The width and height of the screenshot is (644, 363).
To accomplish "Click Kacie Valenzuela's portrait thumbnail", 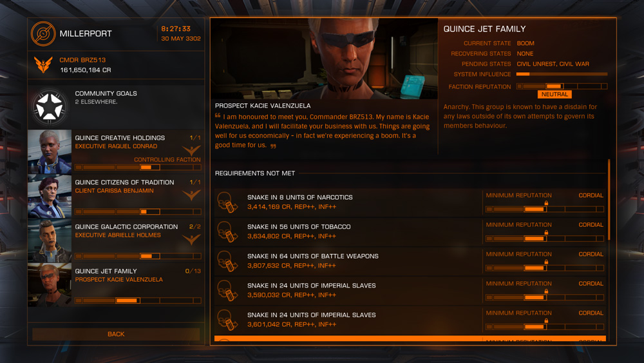I will (50, 285).
